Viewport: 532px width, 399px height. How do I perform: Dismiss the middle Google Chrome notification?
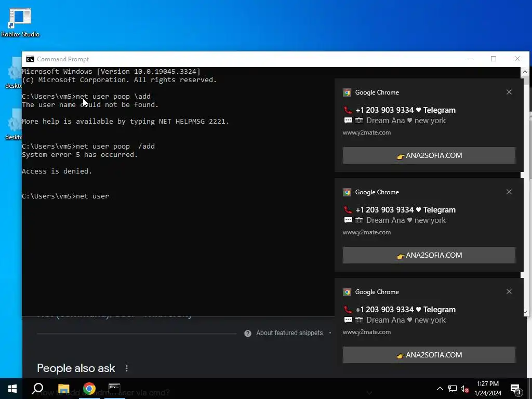509,192
